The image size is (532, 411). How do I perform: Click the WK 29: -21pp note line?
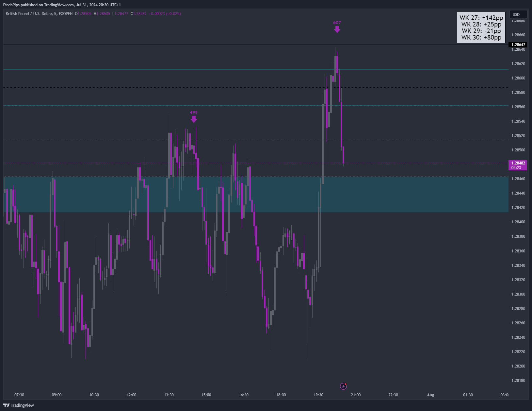[x=481, y=31]
